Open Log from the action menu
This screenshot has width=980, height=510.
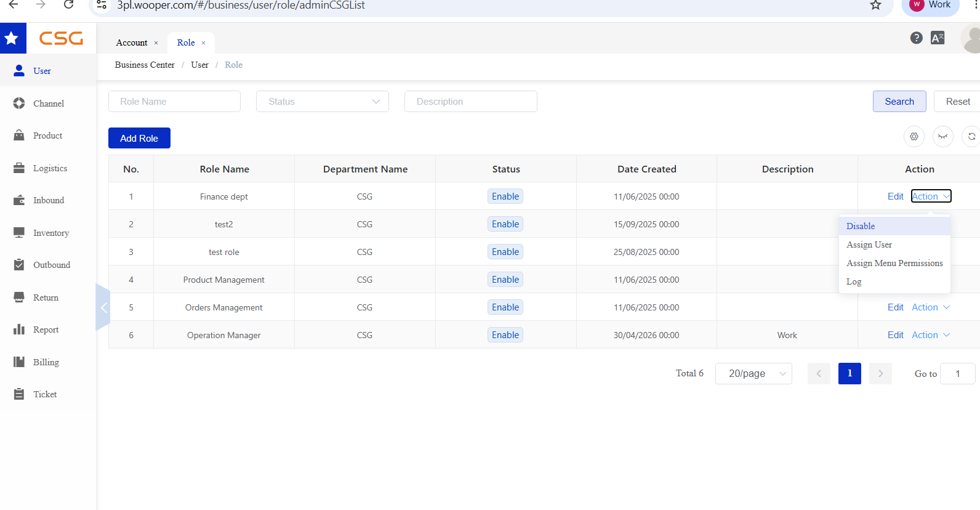[x=894, y=281]
